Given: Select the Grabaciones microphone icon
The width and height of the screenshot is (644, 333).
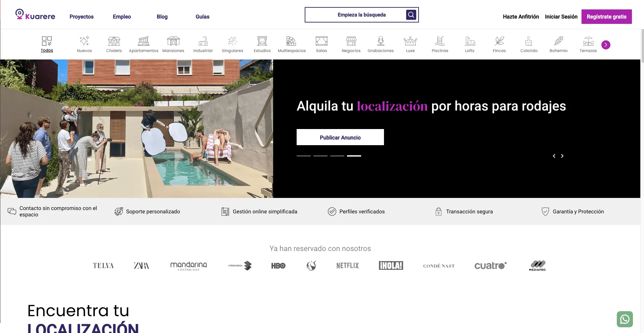Looking at the screenshot, I should pos(381,41).
